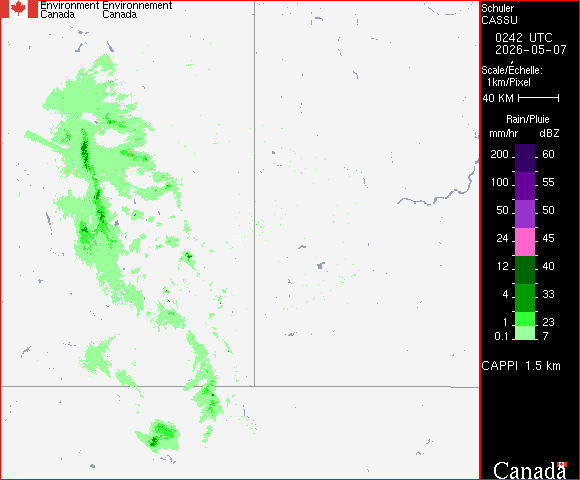Click the white radar site crosshair marker

(240, 239)
